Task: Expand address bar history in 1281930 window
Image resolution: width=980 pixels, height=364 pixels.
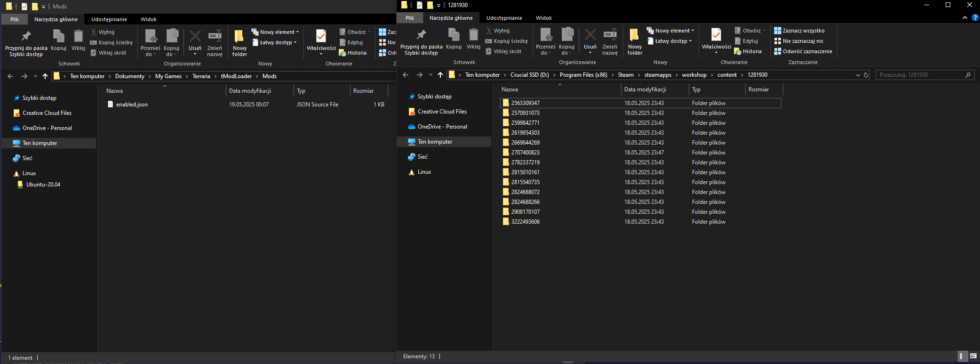Action: point(858,75)
